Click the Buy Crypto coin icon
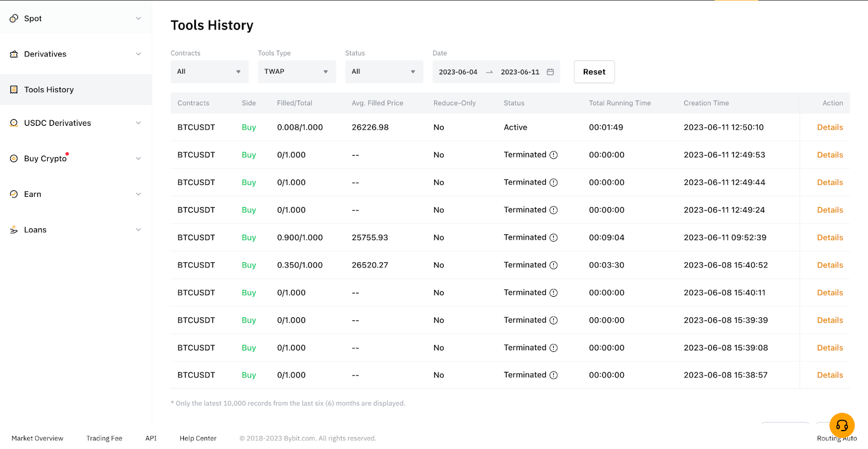 tap(14, 158)
